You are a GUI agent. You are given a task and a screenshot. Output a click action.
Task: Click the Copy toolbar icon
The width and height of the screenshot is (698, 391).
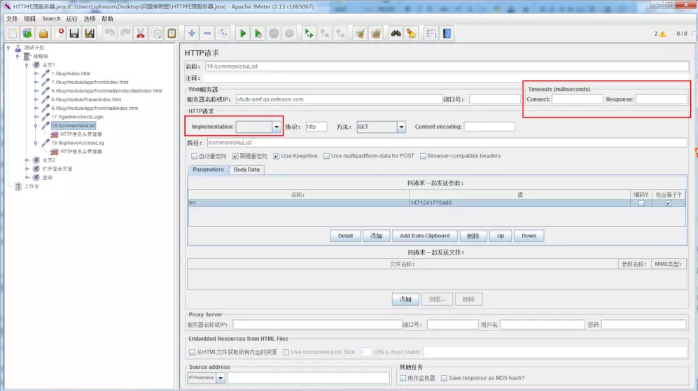coord(156,33)
